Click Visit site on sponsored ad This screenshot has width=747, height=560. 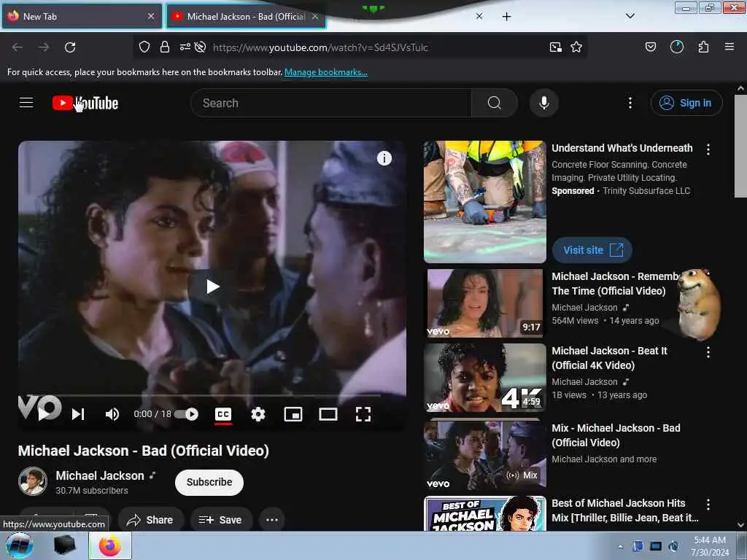pos(592,250)
